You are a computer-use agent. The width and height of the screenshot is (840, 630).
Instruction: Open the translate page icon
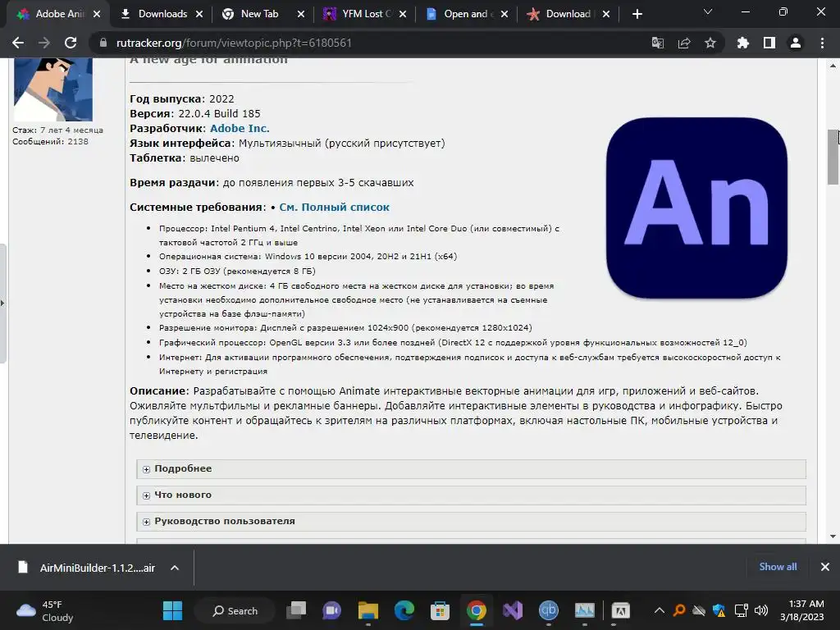(657, 43)
